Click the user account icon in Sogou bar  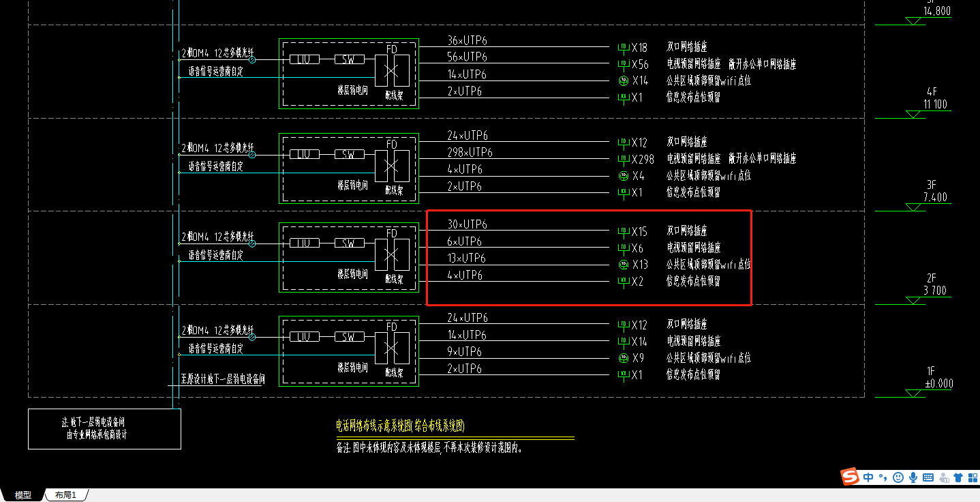click(x=944, y=477)
